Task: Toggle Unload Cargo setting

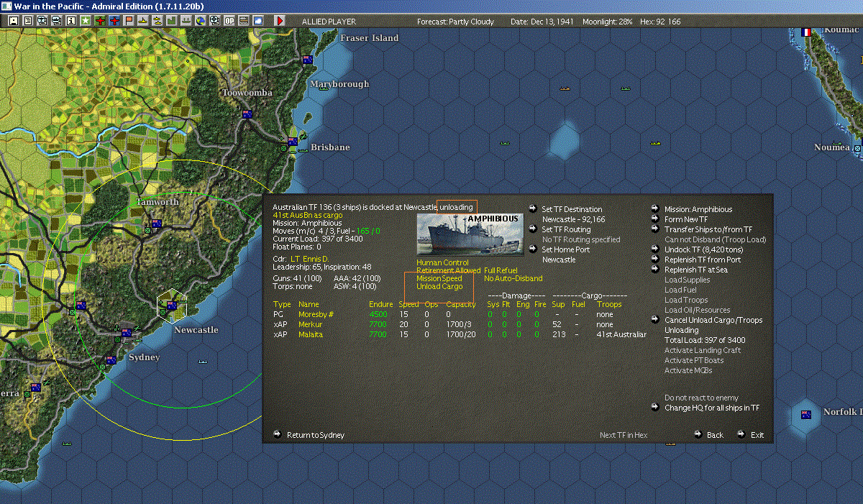Action: (x=439, y=287)
